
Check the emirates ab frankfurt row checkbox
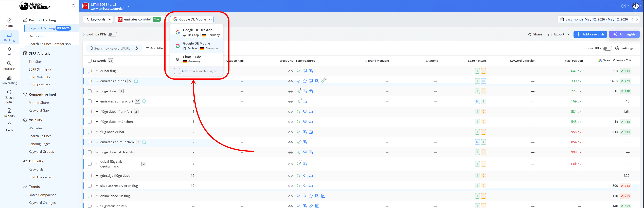(90, 101)
